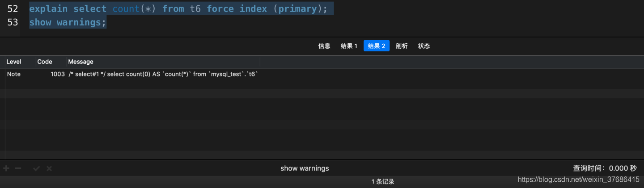
Task: Click the apply changes checkmark icon
Action: 37,168
